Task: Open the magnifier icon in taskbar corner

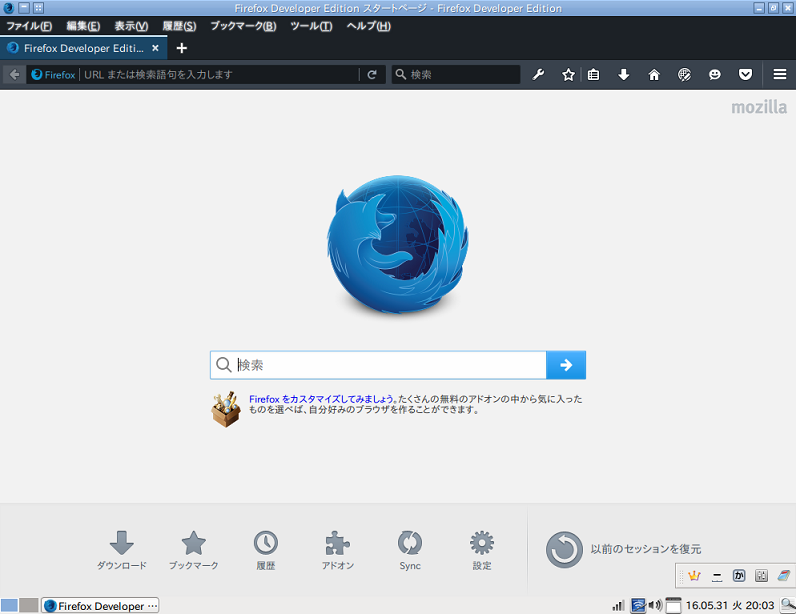Action: pos(788,605)
